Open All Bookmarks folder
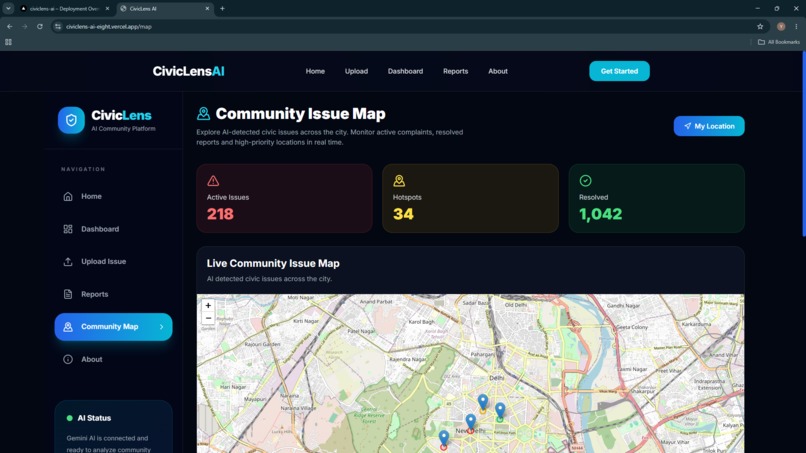 (x=779, y=42)
